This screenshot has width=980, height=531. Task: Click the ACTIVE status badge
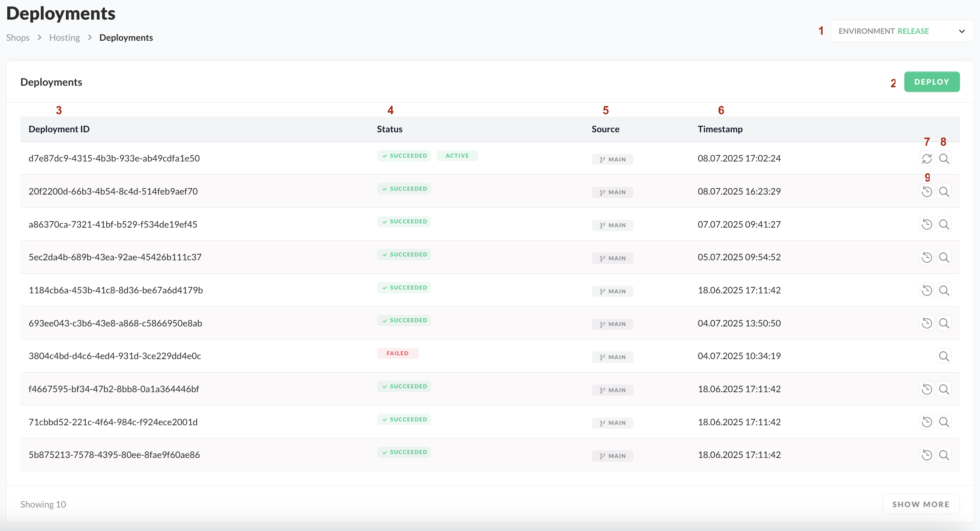point(457,156)
